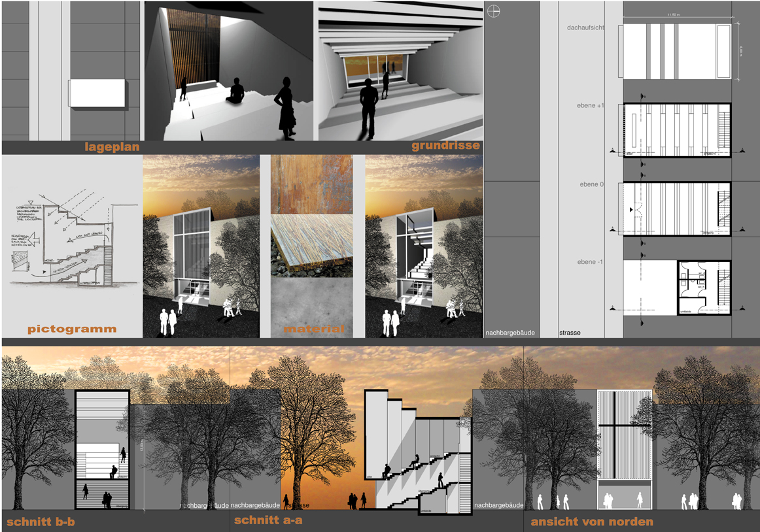
Task: Select the white building block on the site plan
Action: tap(97, 93)
